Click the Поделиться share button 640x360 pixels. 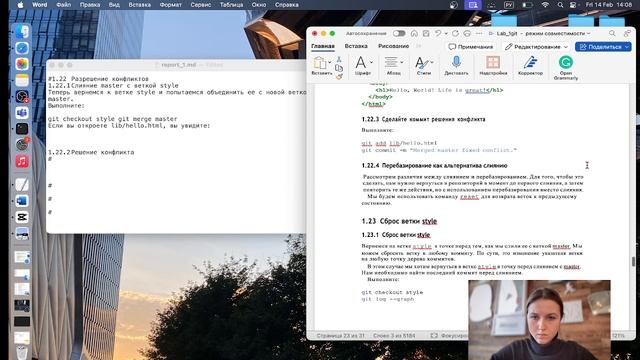603,47
